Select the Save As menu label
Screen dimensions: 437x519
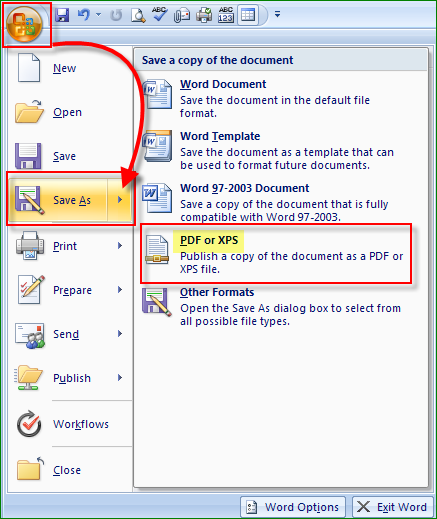point(72,200)
